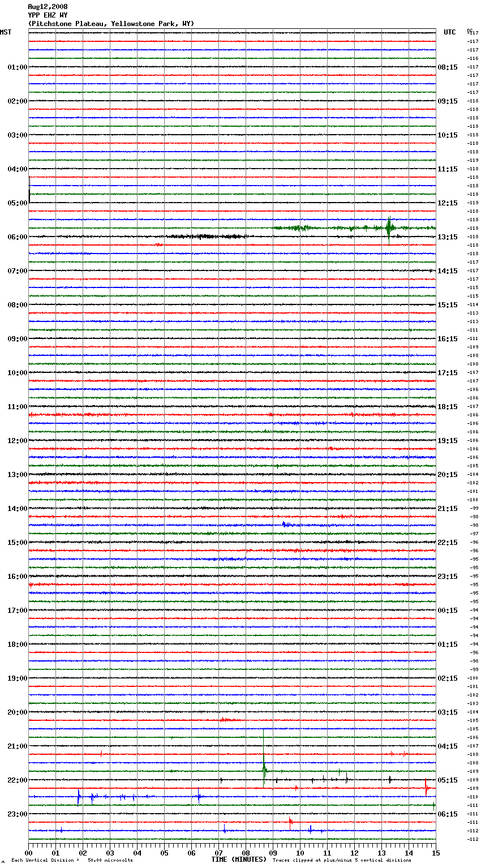Click the 02:15 UTC time label
This screenshot has height=868, width=481.
(448, 678)
